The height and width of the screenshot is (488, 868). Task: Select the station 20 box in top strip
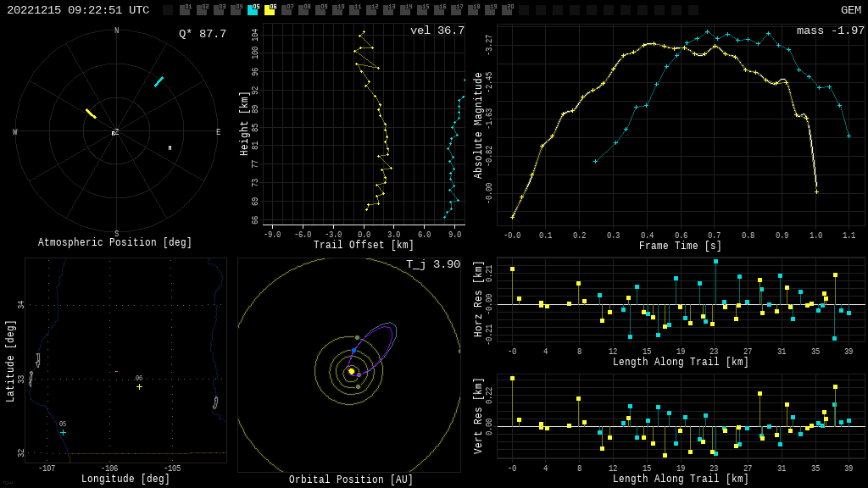507,10
